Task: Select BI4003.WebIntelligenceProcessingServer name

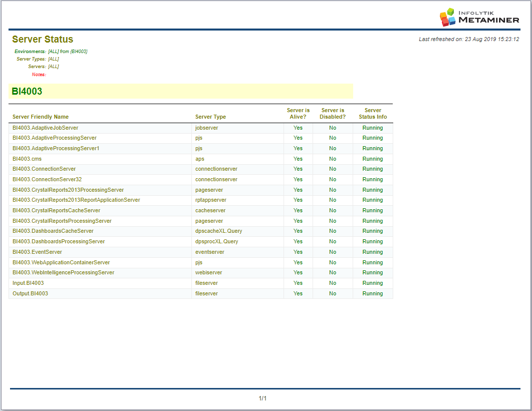Action: click(63, 273)
